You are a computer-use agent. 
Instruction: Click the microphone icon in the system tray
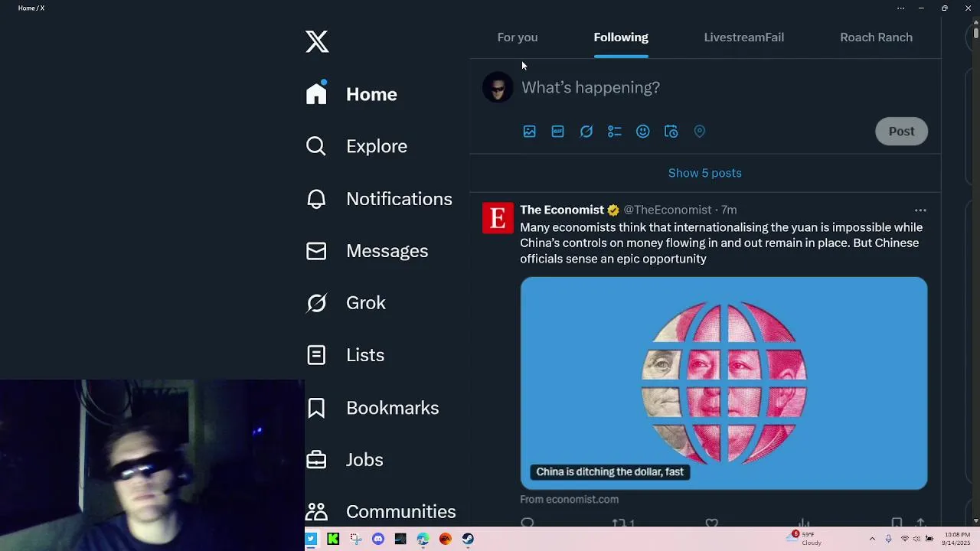pos(889,539)
